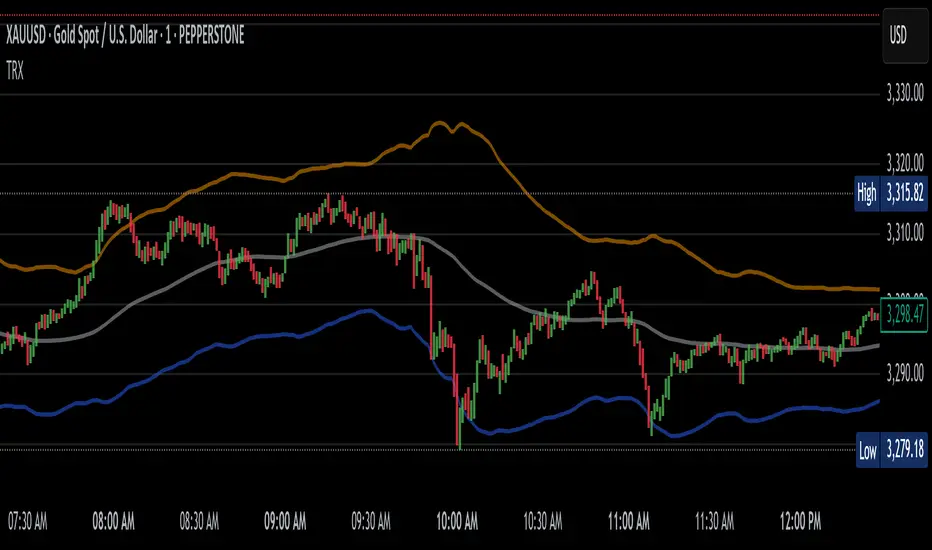Click the 08:30 AM time axis label
This screenshot has height=550, width=932.
tap(199, 522)
